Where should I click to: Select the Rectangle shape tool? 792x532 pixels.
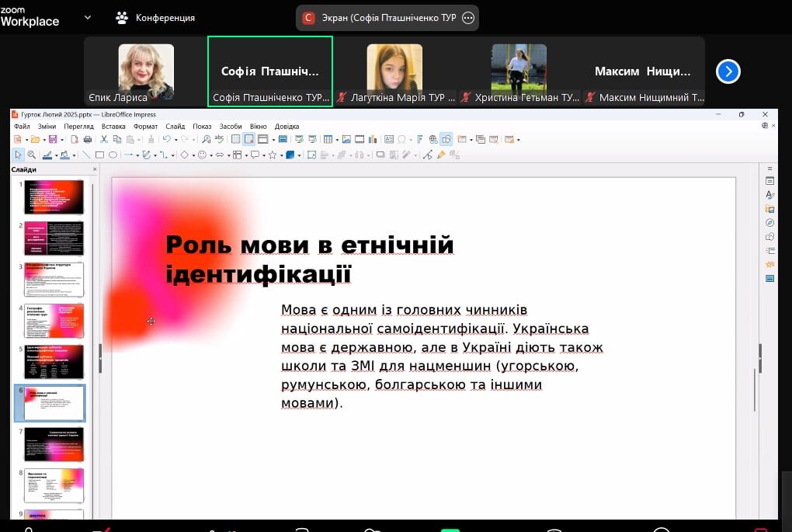99,155
